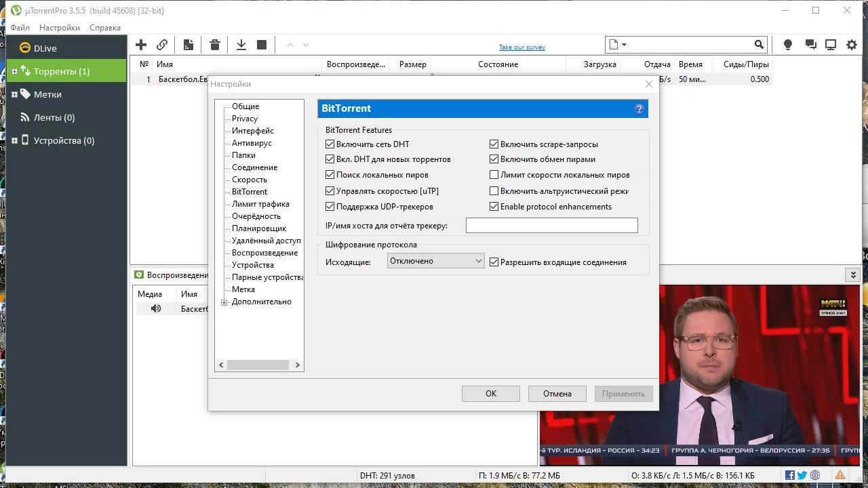Expand the Устройства (0) sidebar node
Image resolution: width=868 pixels, height=488 pixels.
pos(14,140)
